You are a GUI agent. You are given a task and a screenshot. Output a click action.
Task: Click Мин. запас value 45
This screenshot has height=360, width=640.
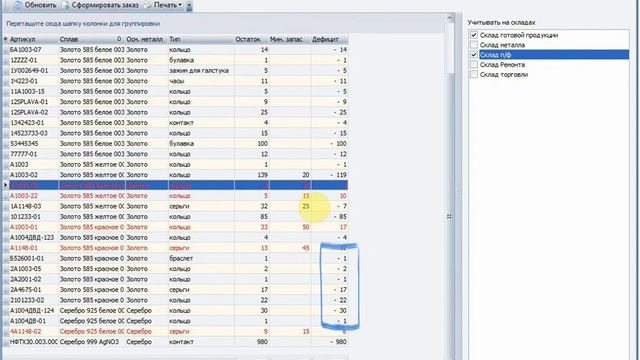coord(306,248)
